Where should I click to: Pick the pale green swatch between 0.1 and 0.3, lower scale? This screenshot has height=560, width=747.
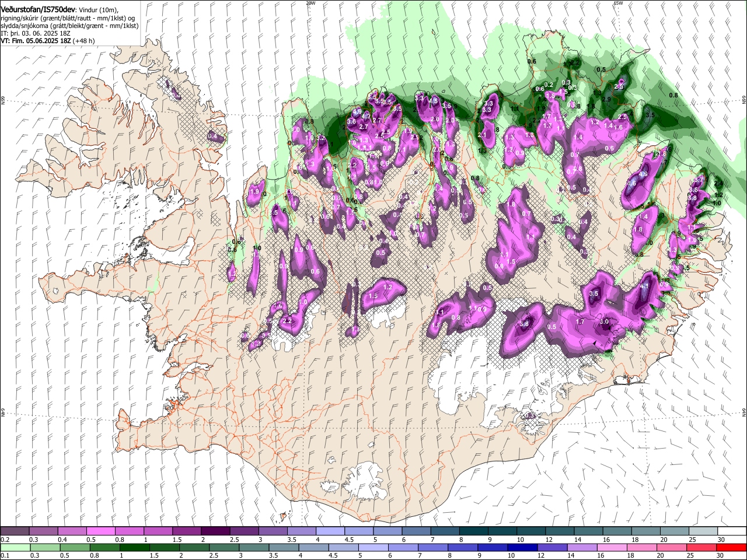click(x=15, y=547)
